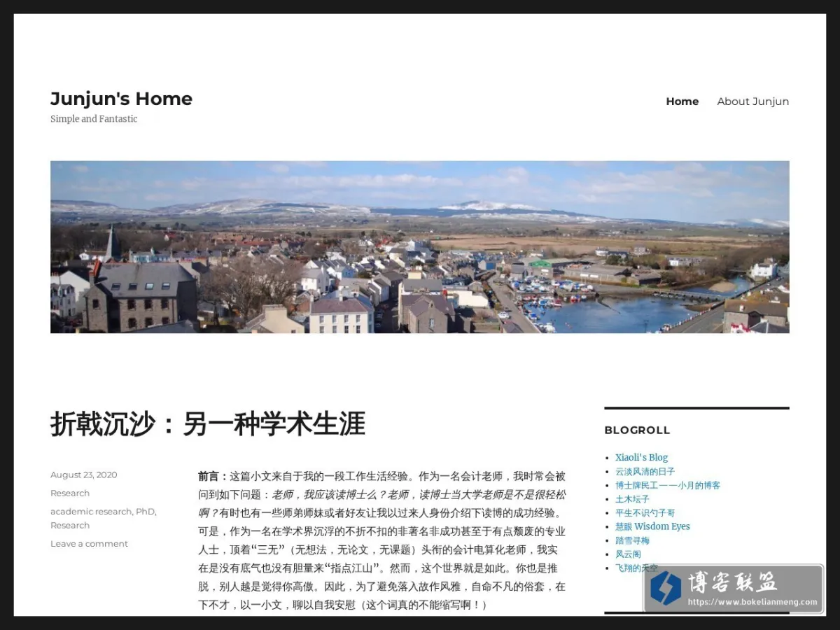The height and width of the screenshot is (630, 840).
Task: Open 踏雪寻梅 blogroll link
Action: (633, 540)
